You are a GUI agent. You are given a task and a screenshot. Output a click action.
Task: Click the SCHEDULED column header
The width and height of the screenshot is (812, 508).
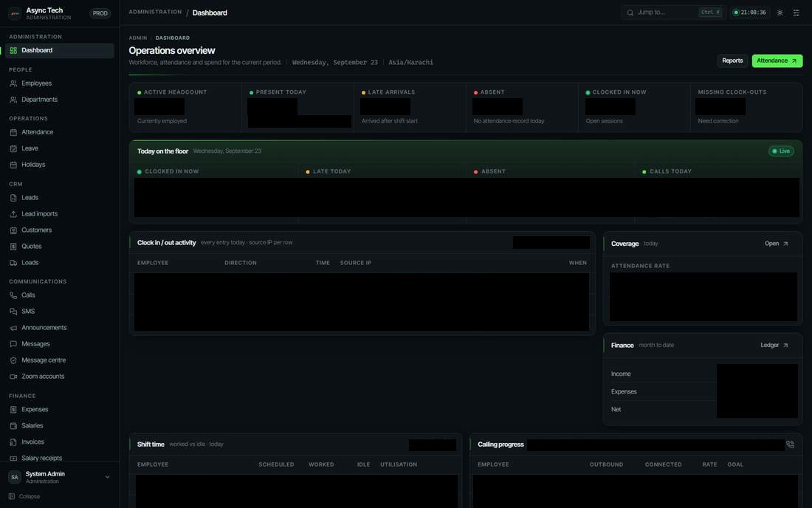[x=277, y=464]
